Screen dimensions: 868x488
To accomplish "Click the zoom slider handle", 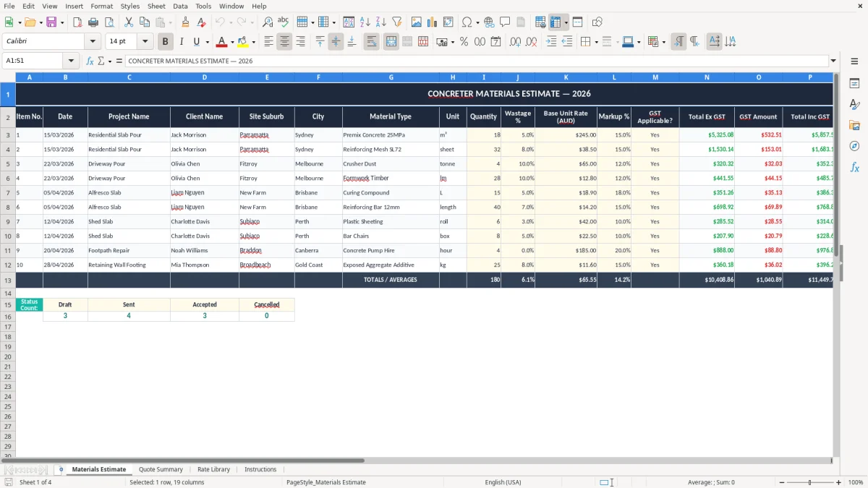I will click(810, 482).
